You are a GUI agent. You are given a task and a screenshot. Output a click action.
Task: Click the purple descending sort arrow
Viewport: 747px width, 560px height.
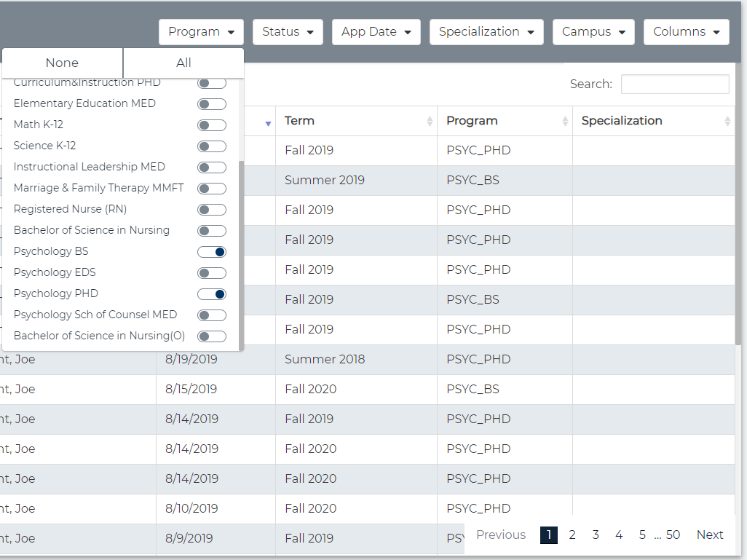(268, 124)
